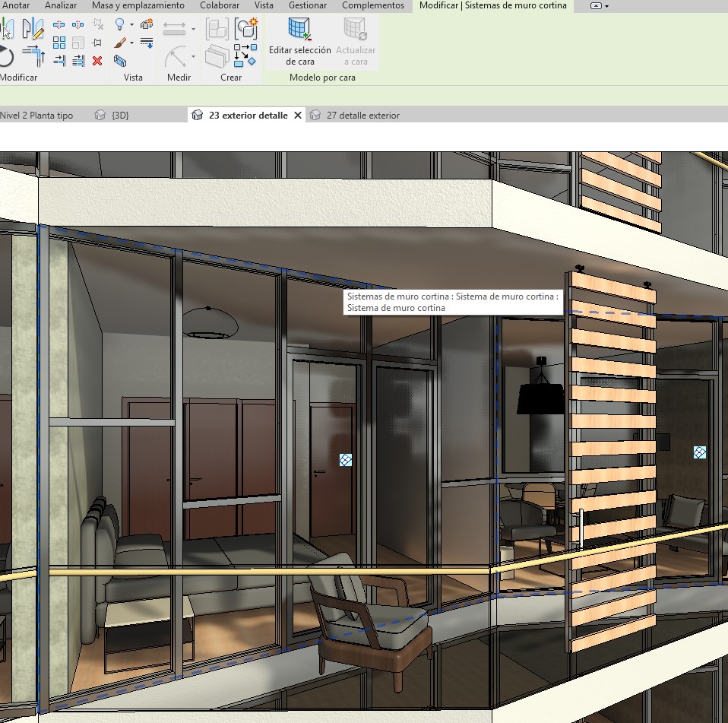The width and height of the screenshot is (728, 723).
Task: Open the aligned dimension dropdown arrow
Action: (x=193, y=29)
